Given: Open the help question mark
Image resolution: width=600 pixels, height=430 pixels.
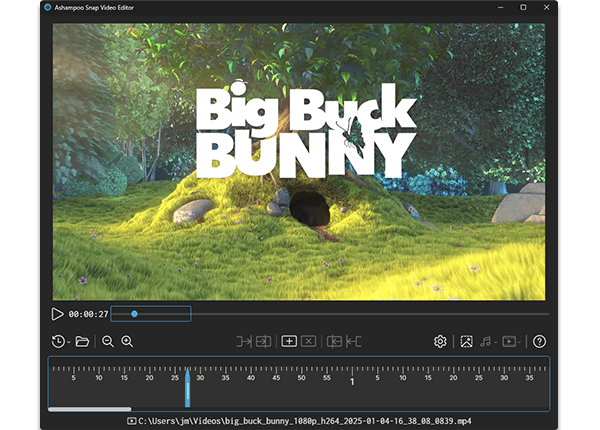Looking at the screenshot, I should [539, 341].
